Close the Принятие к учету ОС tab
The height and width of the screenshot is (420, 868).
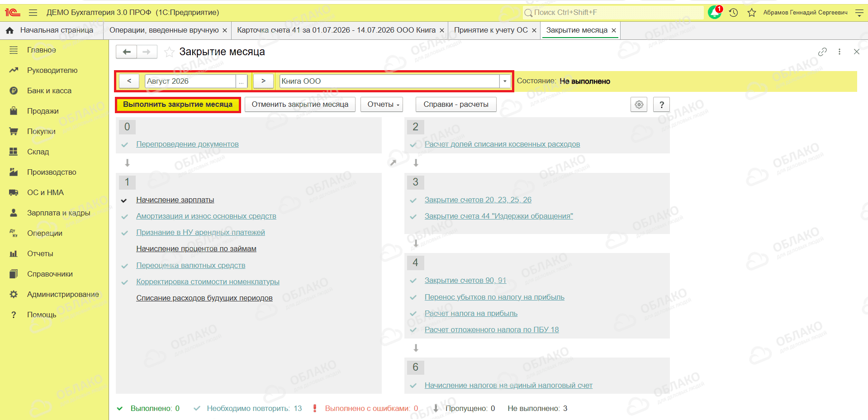[x=534, y=30]
